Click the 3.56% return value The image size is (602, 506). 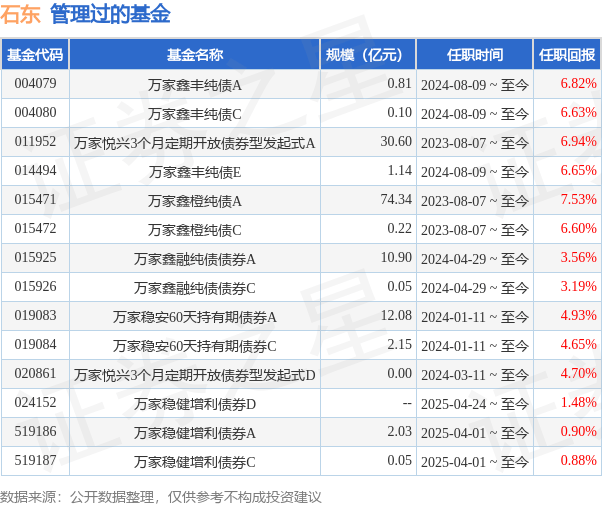pyautogui.click(x=578, y=257)
